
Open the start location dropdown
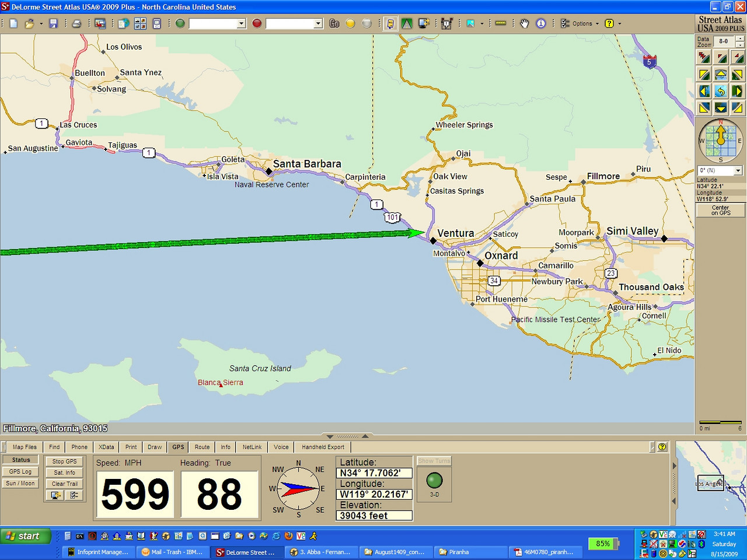(x=241, y=23)
